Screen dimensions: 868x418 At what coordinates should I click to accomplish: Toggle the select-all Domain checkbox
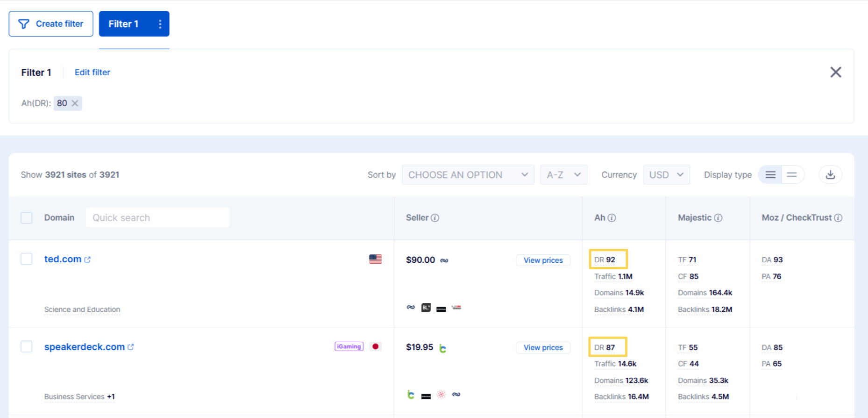click(27, 218)
